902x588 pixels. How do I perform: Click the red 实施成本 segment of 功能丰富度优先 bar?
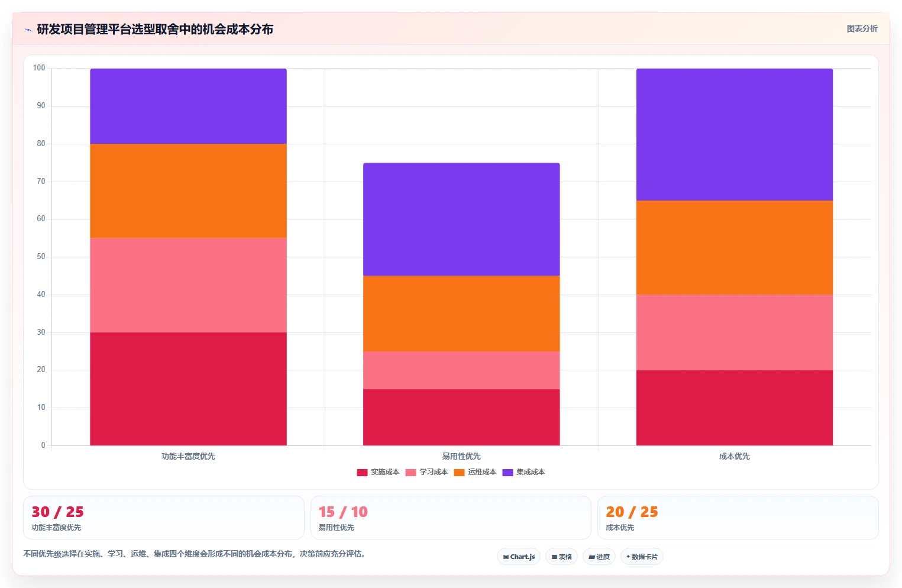click(x=188, y=389)
